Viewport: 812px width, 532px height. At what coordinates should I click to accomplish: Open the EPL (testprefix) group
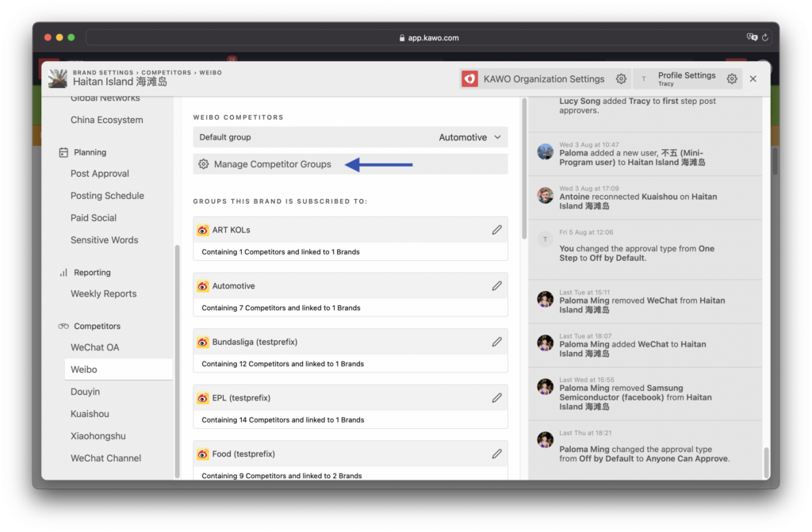point(350,407)
